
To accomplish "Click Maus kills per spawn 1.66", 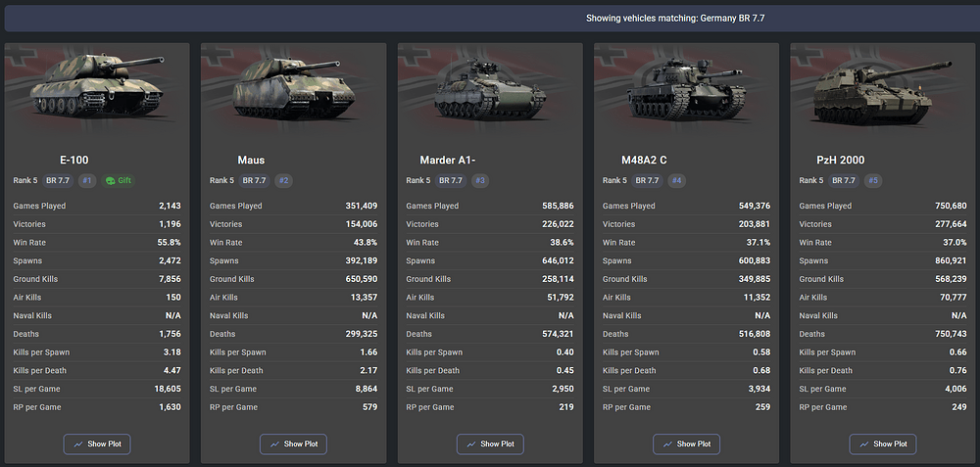I will coord(368,352).
